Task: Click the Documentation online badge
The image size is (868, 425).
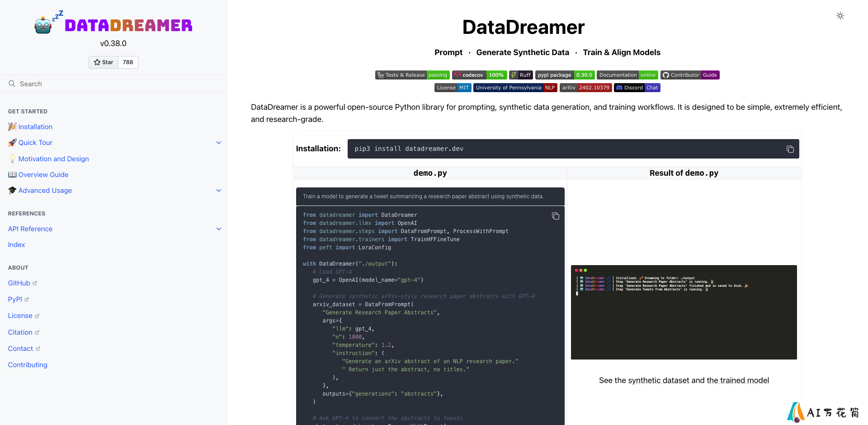Action: (627, 75)
